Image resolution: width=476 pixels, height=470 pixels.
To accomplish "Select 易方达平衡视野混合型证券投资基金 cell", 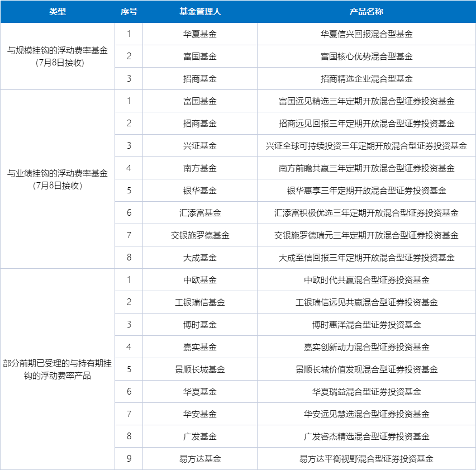I will (x=366, y=459).
